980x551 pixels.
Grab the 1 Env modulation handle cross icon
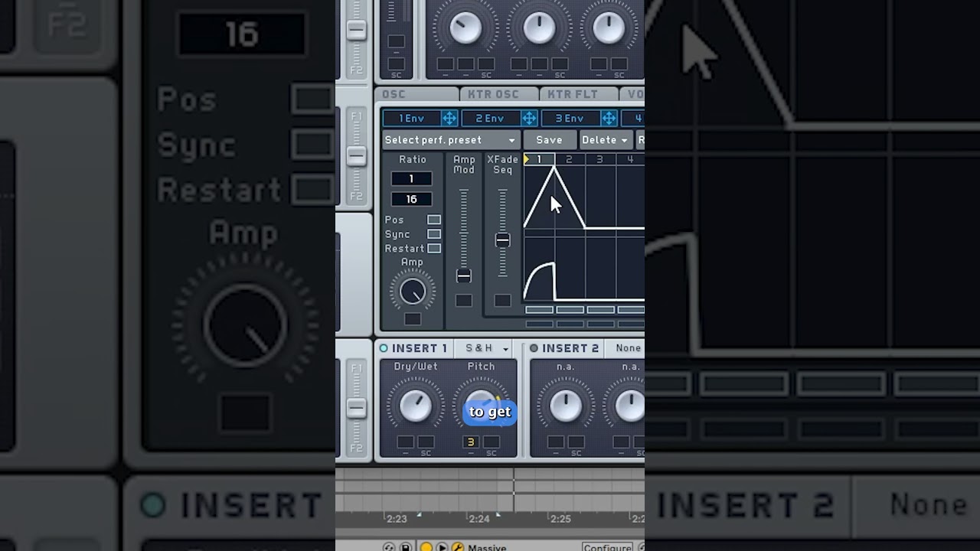coord(449,119)
